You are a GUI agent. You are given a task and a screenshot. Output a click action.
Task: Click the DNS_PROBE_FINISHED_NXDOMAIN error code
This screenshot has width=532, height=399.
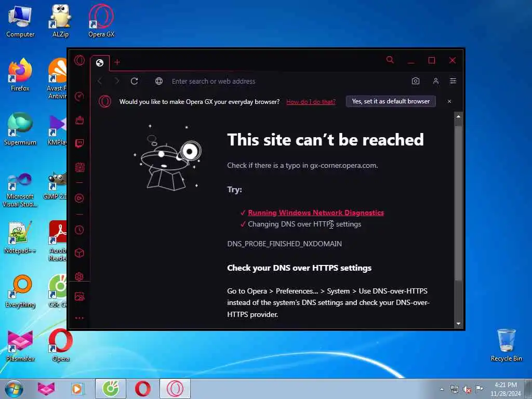[284, 244]
